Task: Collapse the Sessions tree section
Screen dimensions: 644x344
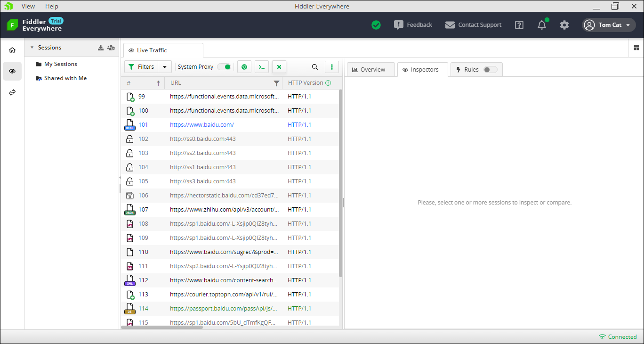Action: tap(32, 48)
